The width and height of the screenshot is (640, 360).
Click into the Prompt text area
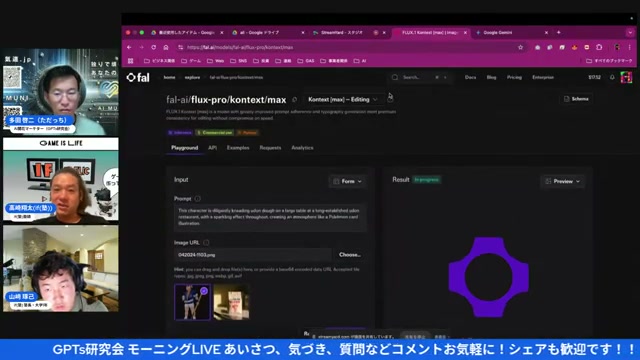pyautogui.click(x=270, y=218)
